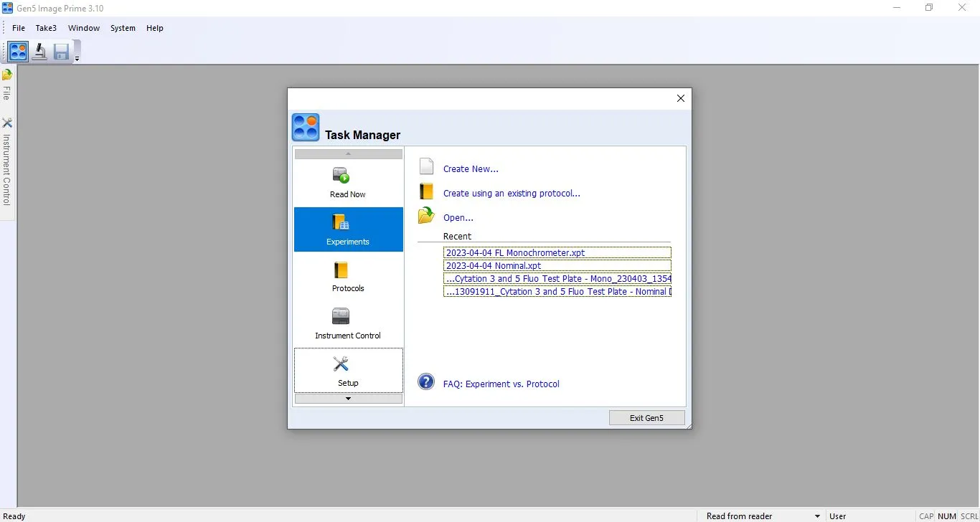This screenshot has height=522, width=980.
Task: Click the folder icon on File side tab
Action: [x=7, y=75]
